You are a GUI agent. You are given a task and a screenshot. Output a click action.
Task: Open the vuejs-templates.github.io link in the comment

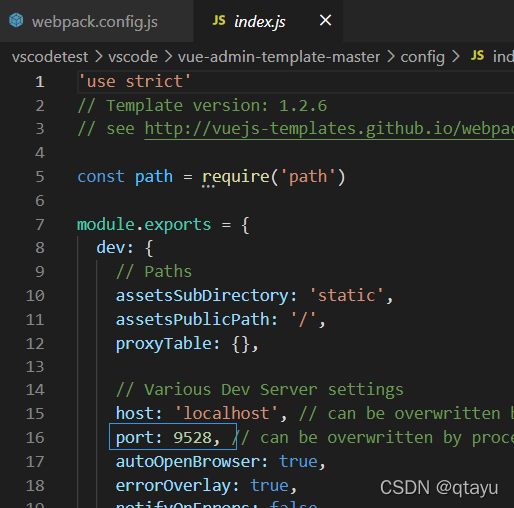click(329, 129)
